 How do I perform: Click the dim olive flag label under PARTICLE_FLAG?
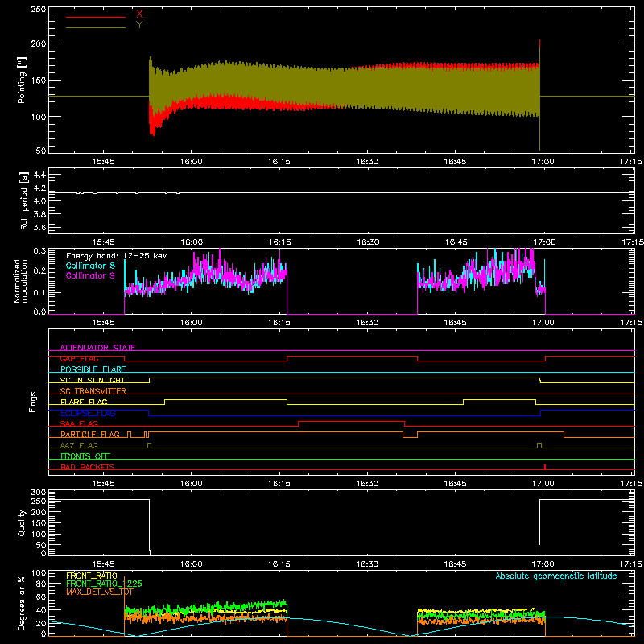pos(79,445)
